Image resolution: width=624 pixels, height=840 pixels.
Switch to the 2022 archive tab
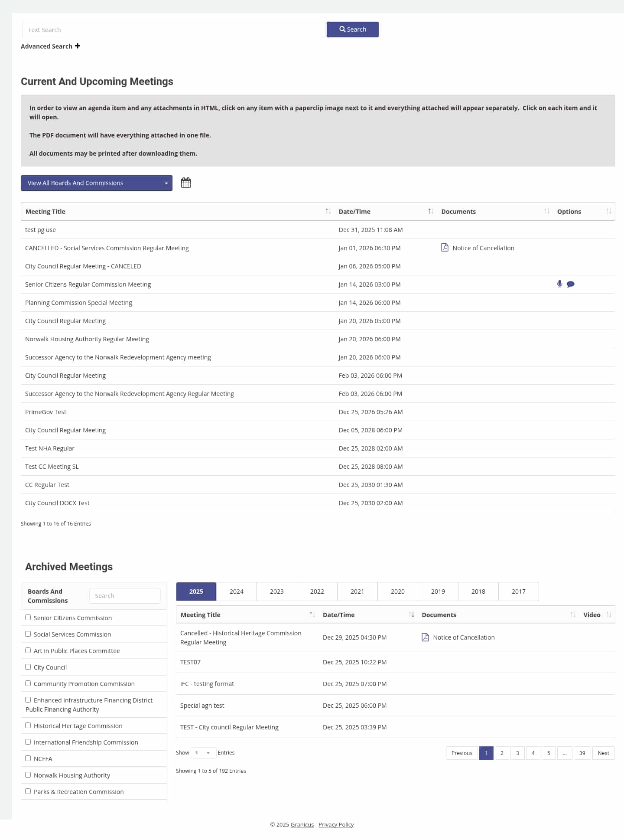tap(317, 592)
